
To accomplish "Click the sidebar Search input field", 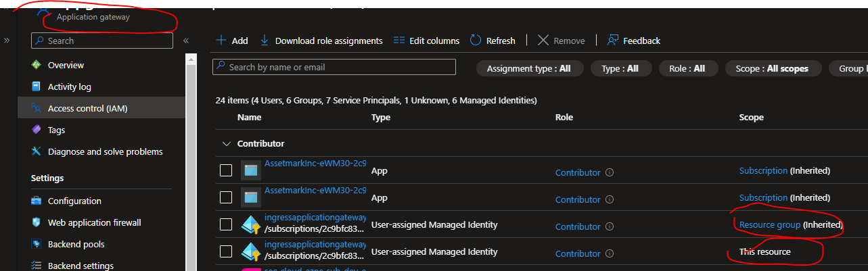I will coord(102,41).
